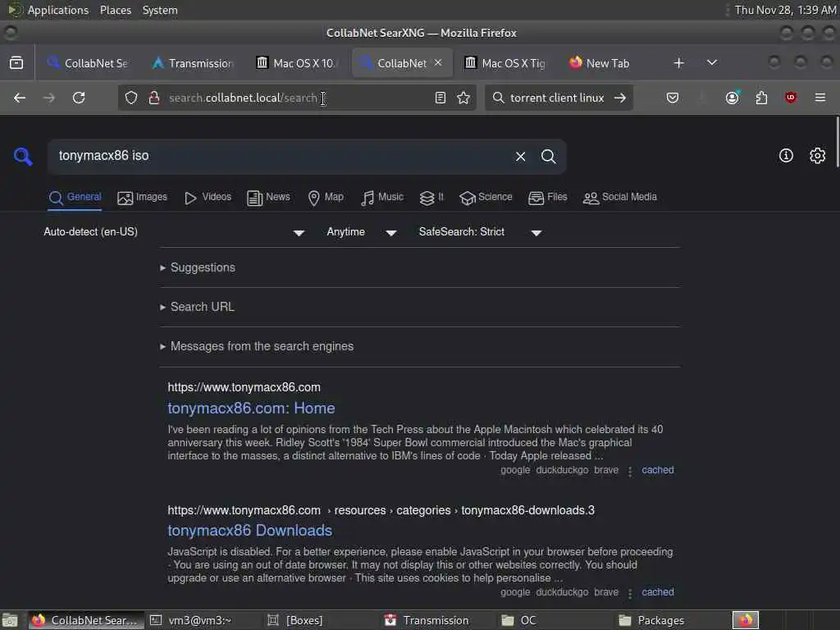
Task: Toggle reader view icon
Action: coord(440,98)
